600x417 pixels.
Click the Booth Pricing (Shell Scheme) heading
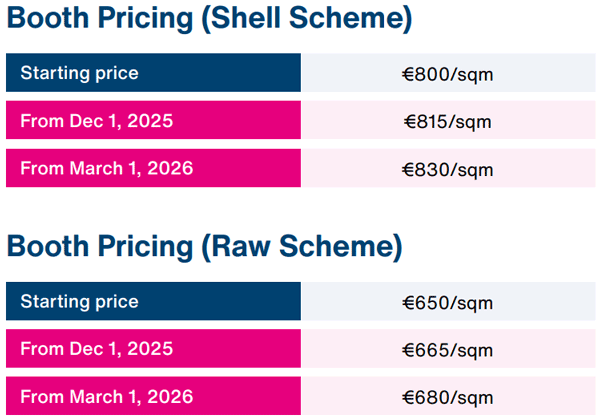209,19
